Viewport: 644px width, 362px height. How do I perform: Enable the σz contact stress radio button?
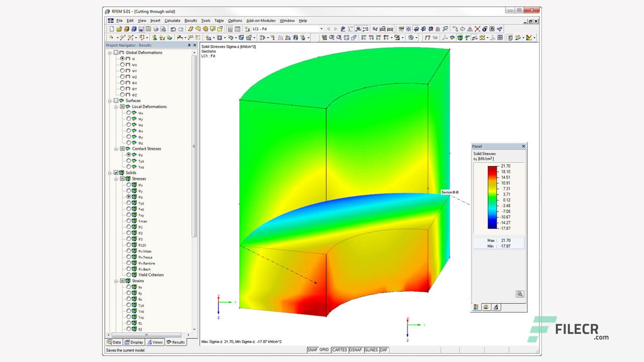coord(129,154)
